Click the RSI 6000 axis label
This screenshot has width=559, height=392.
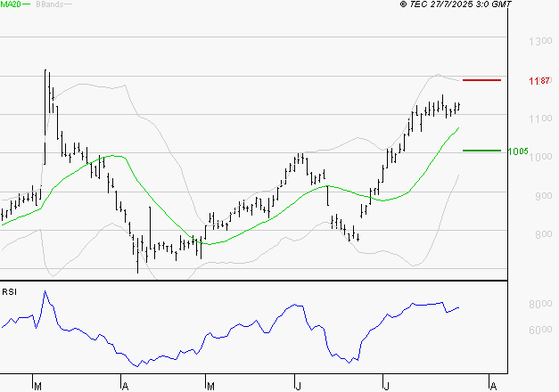pos(540,330)
